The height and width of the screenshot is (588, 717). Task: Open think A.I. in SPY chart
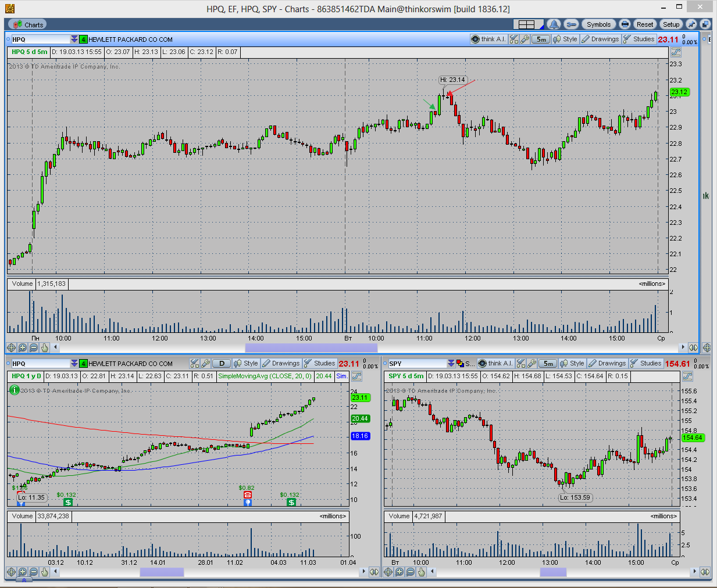pos(495,363)
